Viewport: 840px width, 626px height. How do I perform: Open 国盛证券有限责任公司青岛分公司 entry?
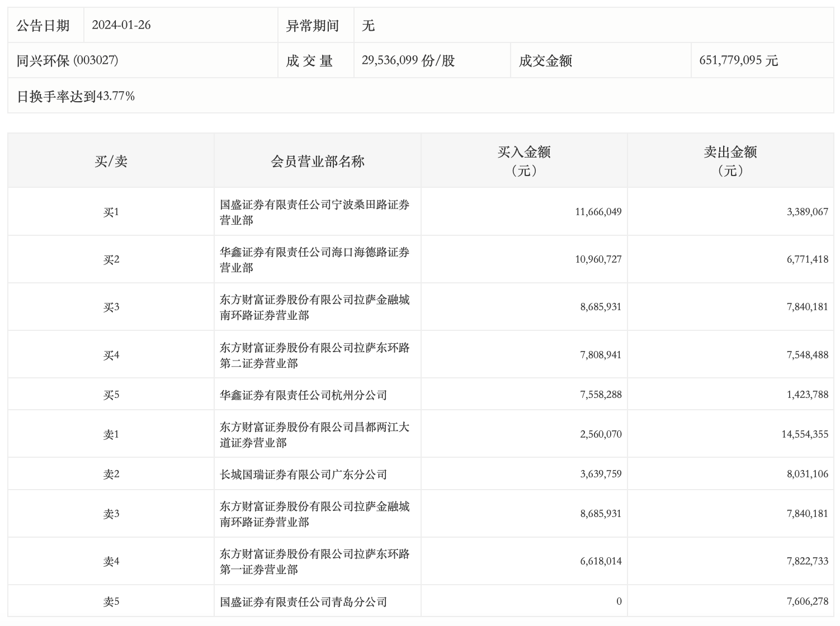[x=304, y=602]
